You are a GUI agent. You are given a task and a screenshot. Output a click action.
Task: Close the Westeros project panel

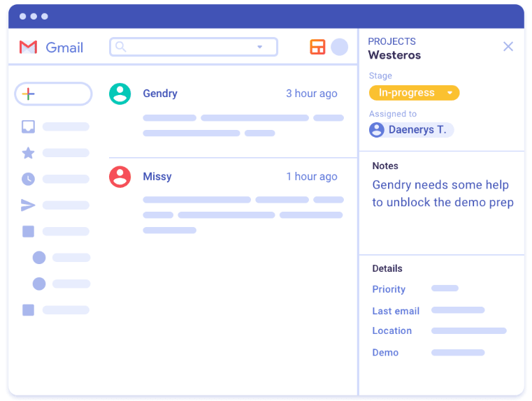click(508, 46)
